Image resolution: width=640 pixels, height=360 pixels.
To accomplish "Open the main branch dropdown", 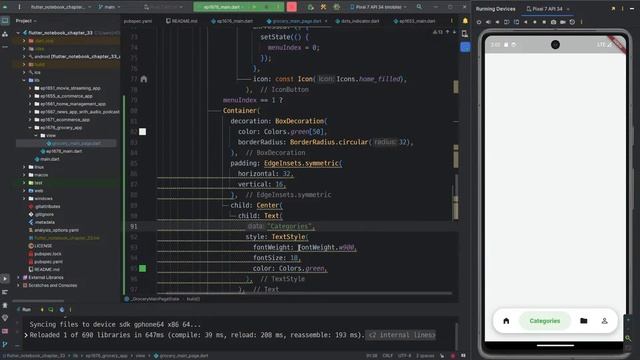I will (x=109, y=7).
